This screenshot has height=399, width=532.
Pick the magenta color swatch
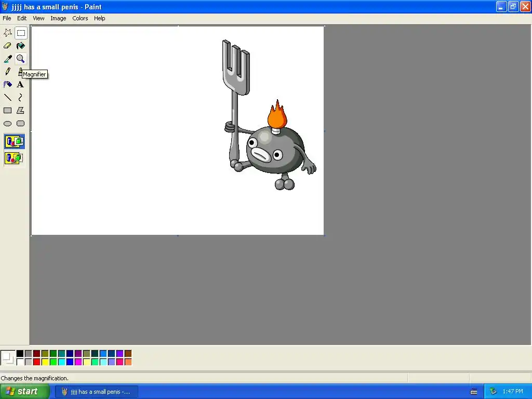78,362
